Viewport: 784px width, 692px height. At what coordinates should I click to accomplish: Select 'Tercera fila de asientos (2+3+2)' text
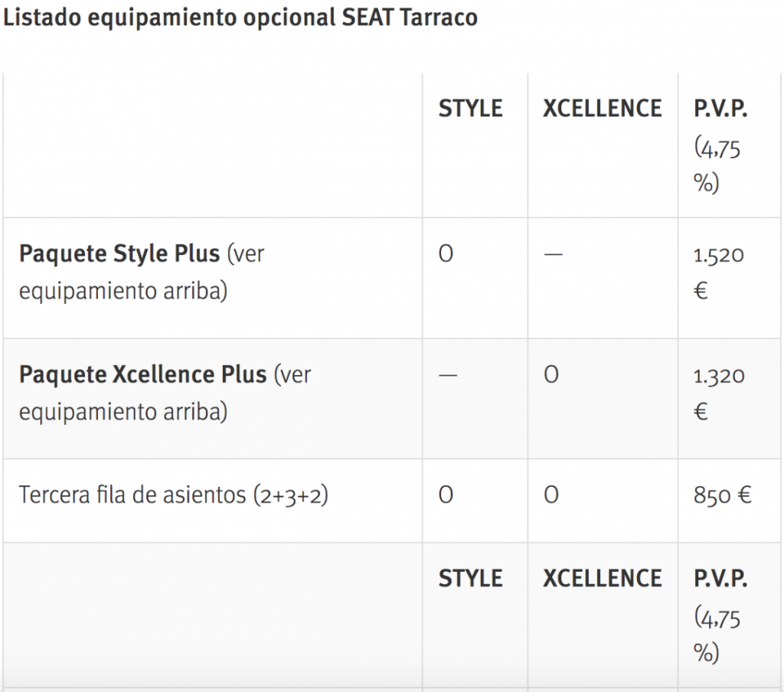(173, 495)
